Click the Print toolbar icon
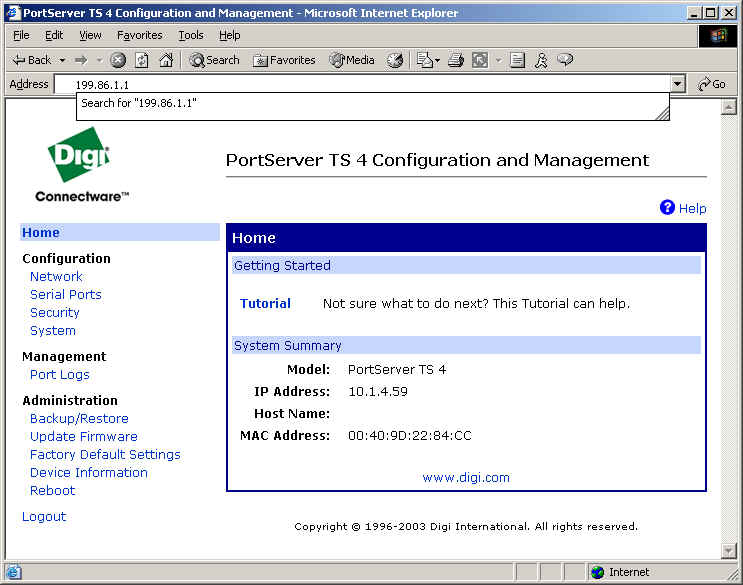This screenshot has width=743, height=585. point(456,60)
